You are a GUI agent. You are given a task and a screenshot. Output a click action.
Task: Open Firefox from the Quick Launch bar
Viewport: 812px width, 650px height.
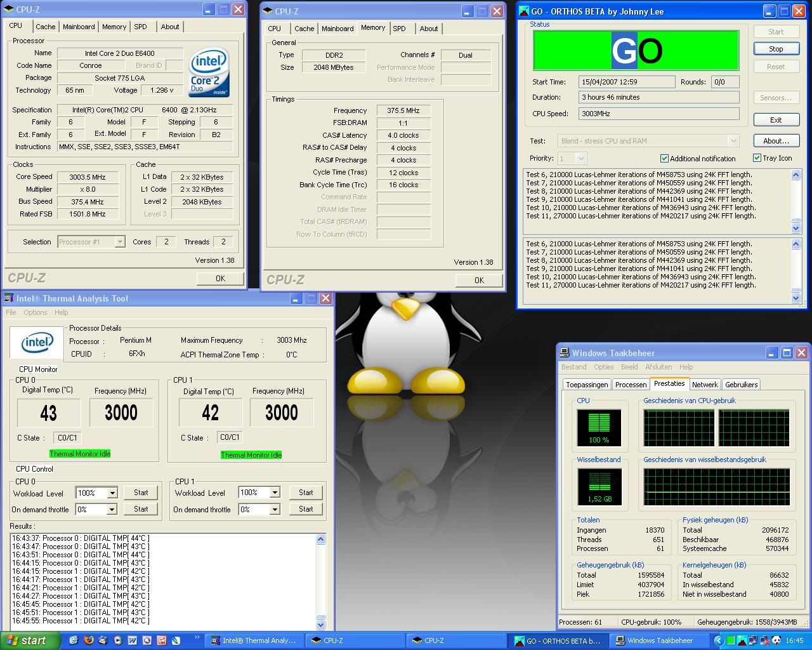pyautogui.click(x=89, y=640)
